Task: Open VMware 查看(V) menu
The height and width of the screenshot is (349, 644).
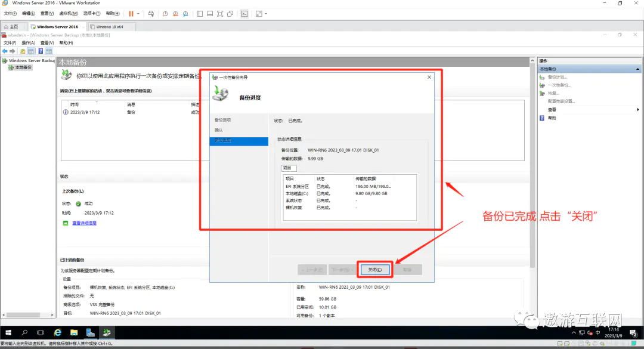Action: [x=47, y=14]
